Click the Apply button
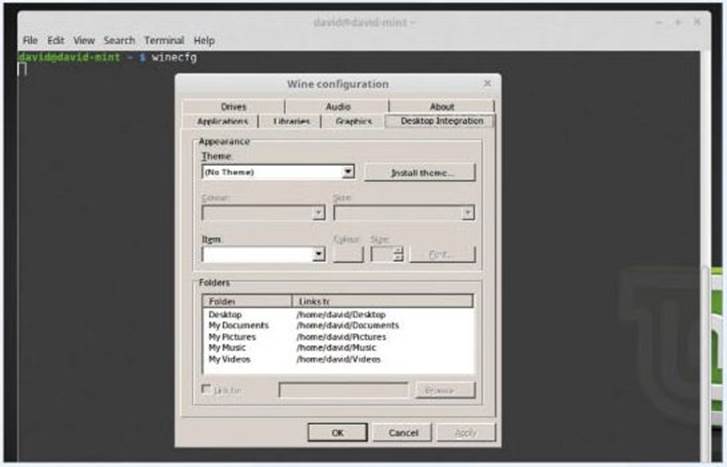 click(466, 433)
